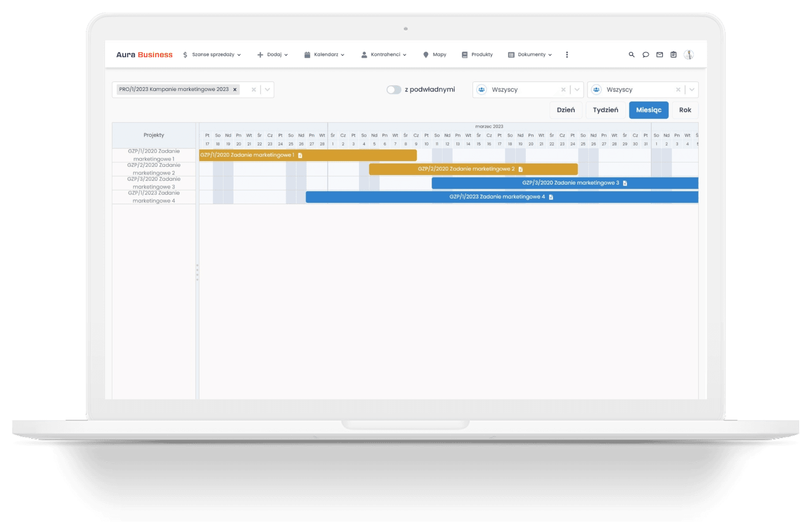Screen dimensions: 812x522
Task: Clear the first Wszyscy selector
Action: point(563,90)
